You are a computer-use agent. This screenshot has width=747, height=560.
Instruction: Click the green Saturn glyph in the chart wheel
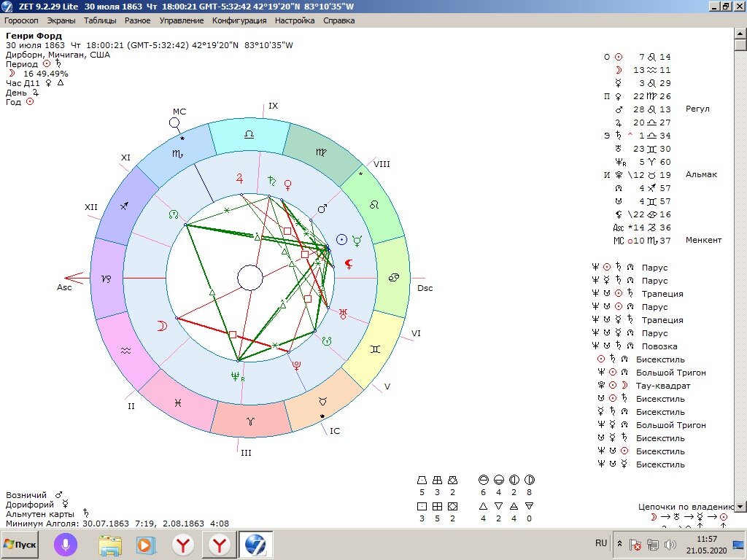pyautogui.click(x=271, y=181)
